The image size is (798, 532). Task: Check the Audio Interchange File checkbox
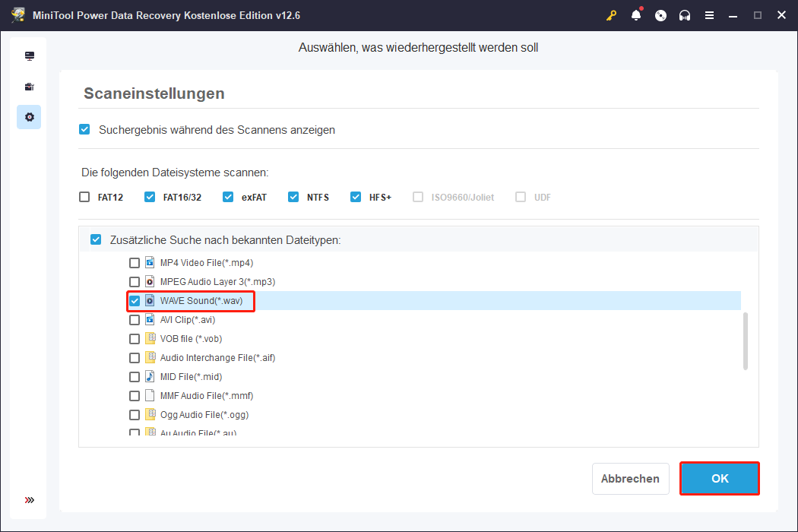tap(135, 358)
